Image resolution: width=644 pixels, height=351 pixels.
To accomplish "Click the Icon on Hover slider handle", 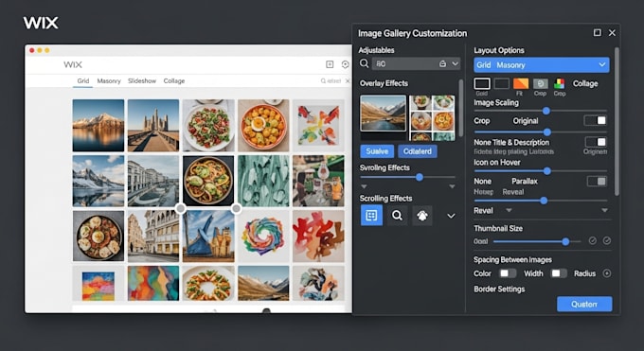I will coord(547,171).
